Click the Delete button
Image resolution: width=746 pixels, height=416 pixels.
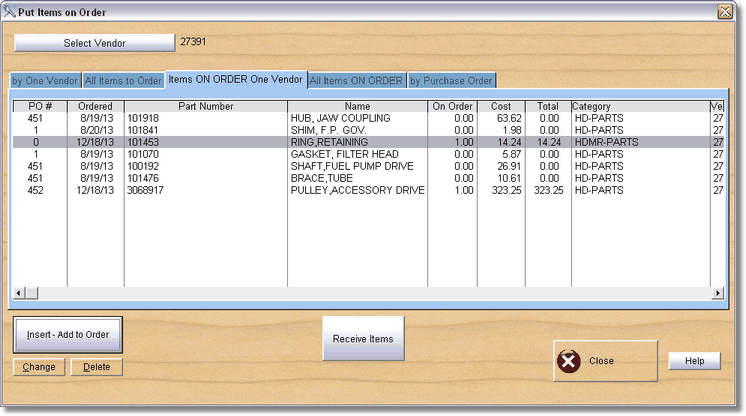(x=97, y=367)
